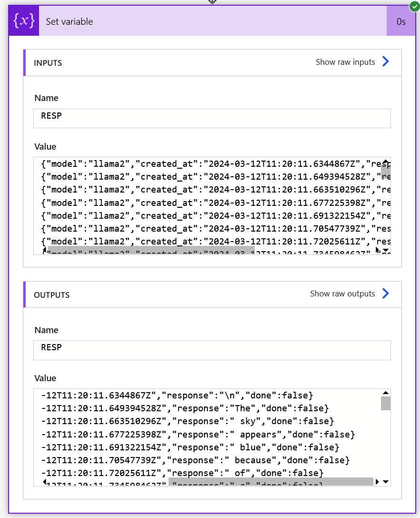The width and height of the screenshot is (420, 518).
Task: Click the INPUTS section heading
Action: [48, 63]
